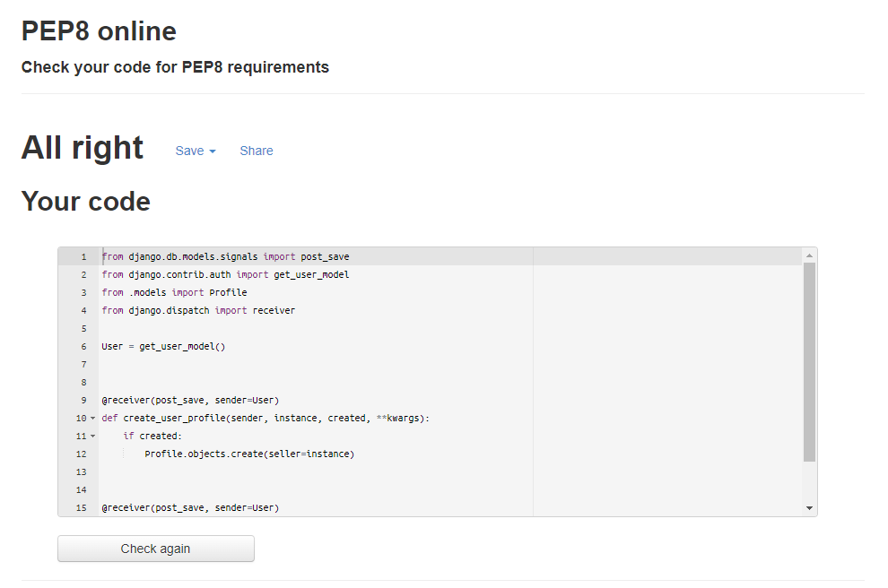Click the Save caret arrow

click(211, 152)
